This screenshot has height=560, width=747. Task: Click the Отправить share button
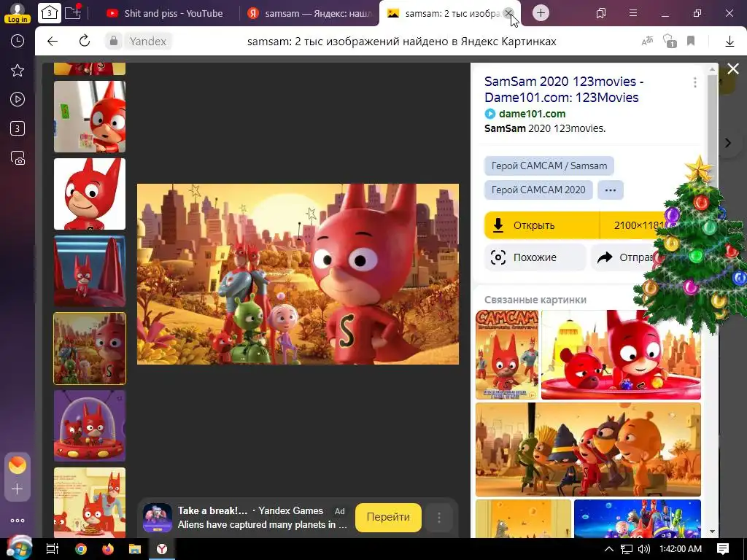627,257
